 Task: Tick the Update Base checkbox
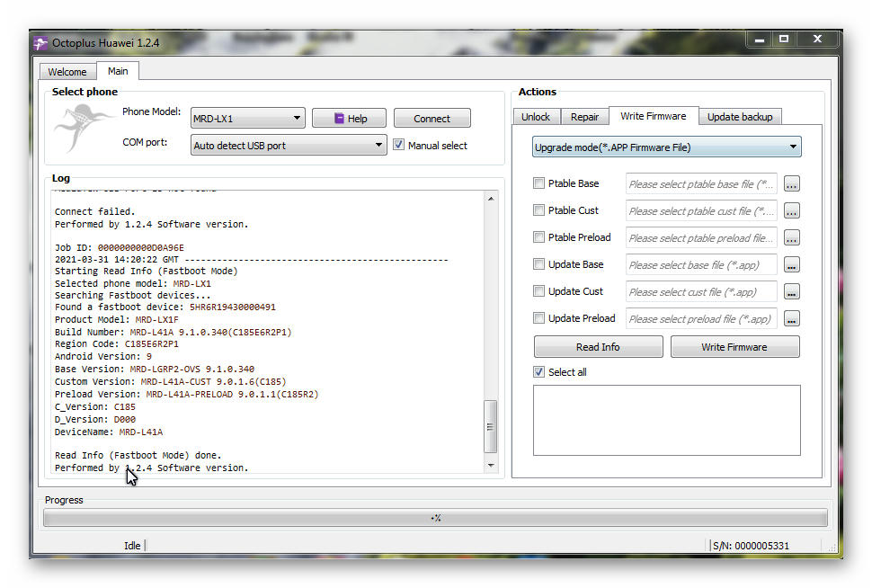tap(538, 264)
